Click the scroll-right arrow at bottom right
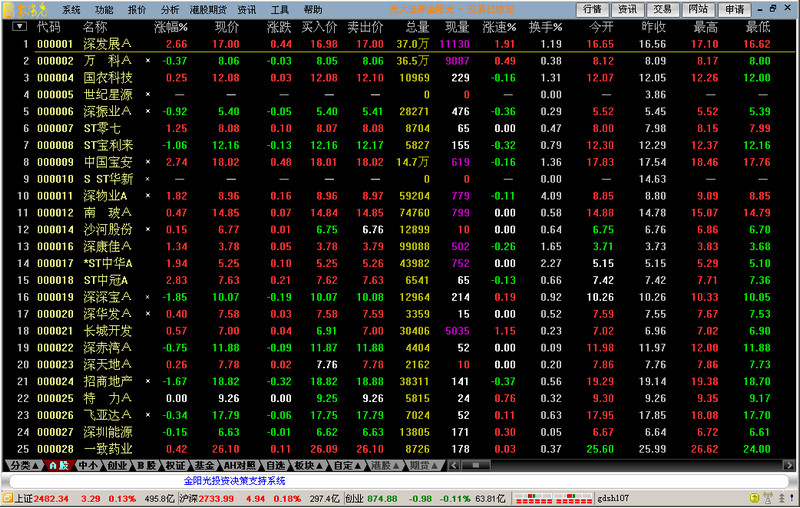 point(791,466)
